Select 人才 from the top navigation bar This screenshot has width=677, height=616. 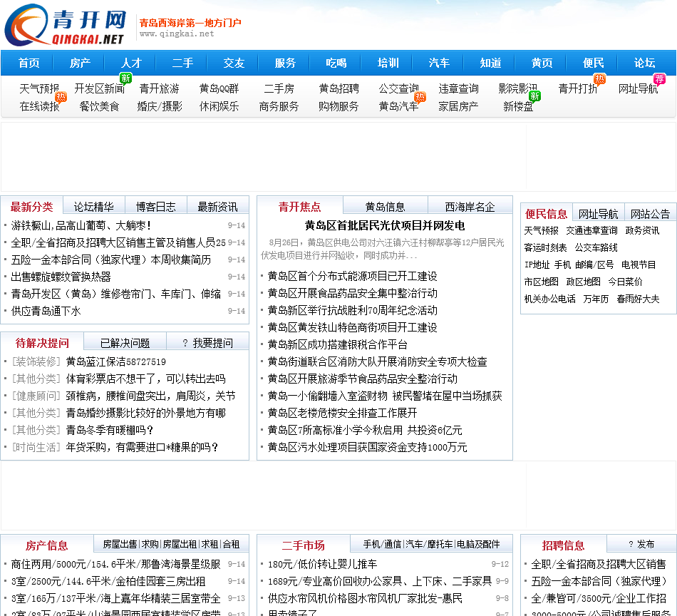pyautogui.click(x=131, y=63)
